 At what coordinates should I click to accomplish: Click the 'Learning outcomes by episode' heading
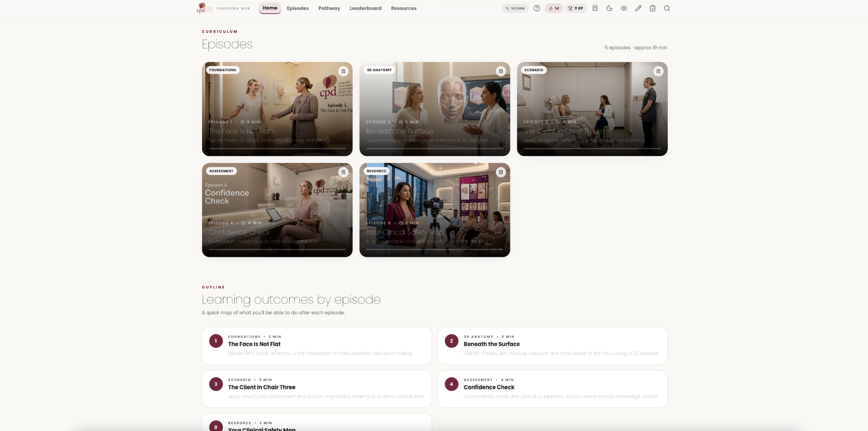[291, 299]
